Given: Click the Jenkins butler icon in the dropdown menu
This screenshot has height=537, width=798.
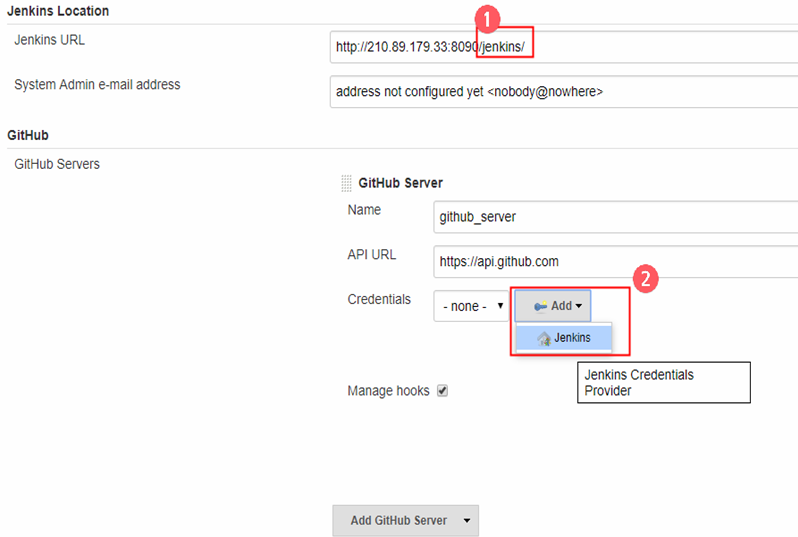Looking at the screenshot, I should 544,338.
